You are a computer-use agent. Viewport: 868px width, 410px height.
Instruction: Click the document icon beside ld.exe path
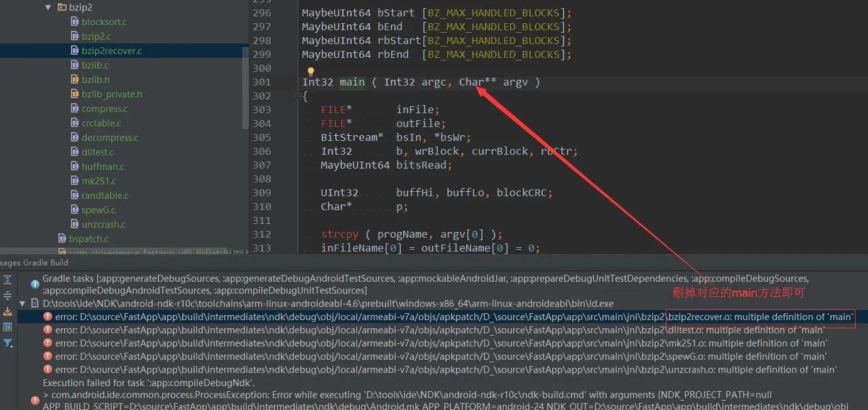[x=35, y=304]
